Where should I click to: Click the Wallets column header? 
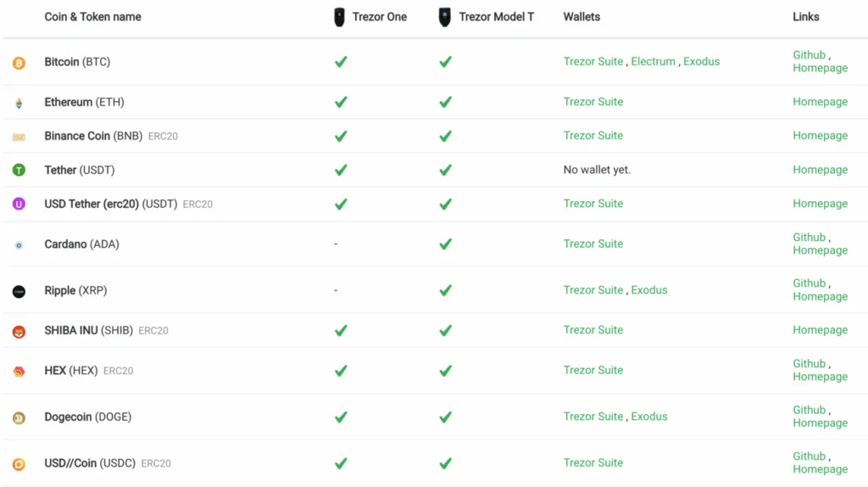[x=581, y=17]
